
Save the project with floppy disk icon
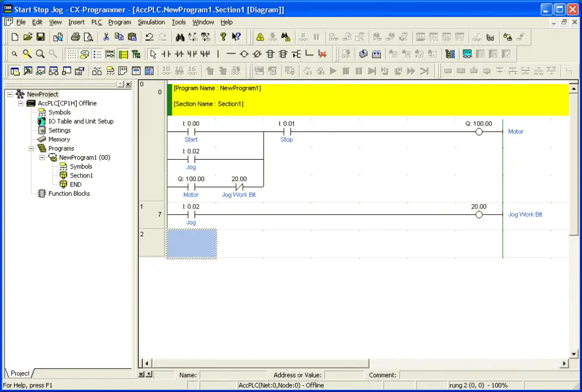coord(40,37)
